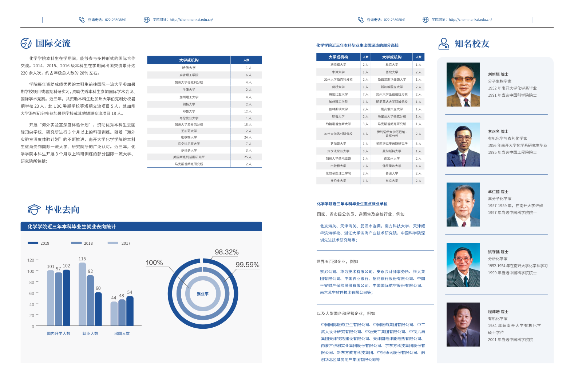The width and height of the screenshot is (578, 392).
Task: Click the 化学学院近三年本科毕业生就业去向统计 banner
Action: click(x=141, y=227)
